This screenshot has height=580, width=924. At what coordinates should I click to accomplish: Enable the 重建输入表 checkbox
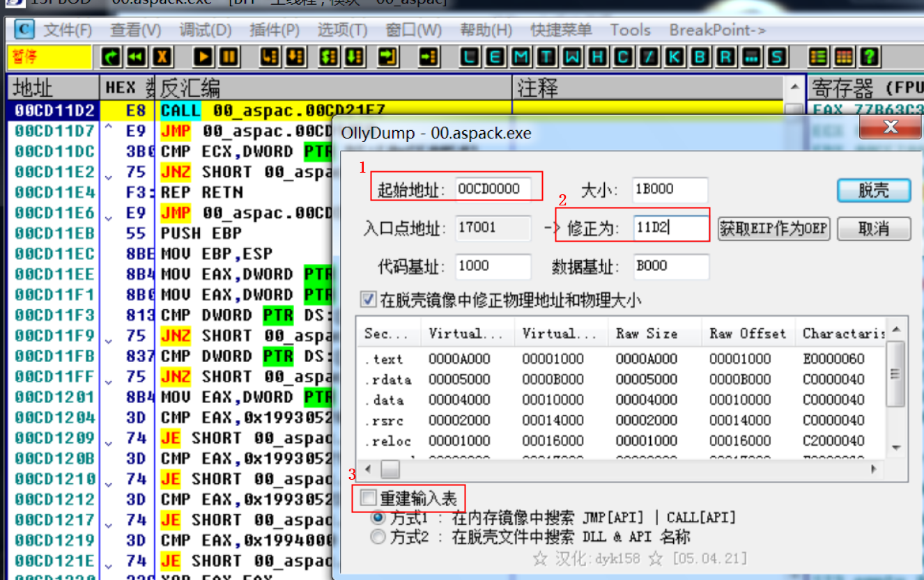click(x=367, y=497)
